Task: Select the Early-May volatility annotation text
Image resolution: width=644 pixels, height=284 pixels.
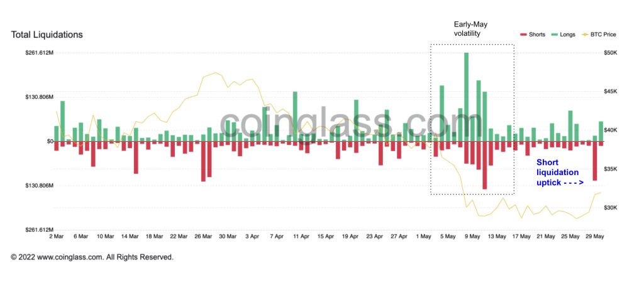Action: pos(470,29)
